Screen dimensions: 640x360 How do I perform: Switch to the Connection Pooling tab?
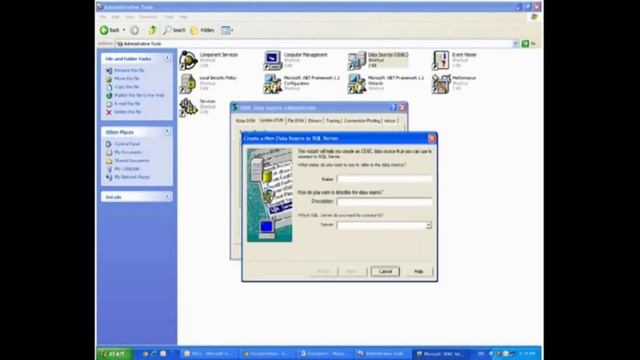(x=362, y=121)
